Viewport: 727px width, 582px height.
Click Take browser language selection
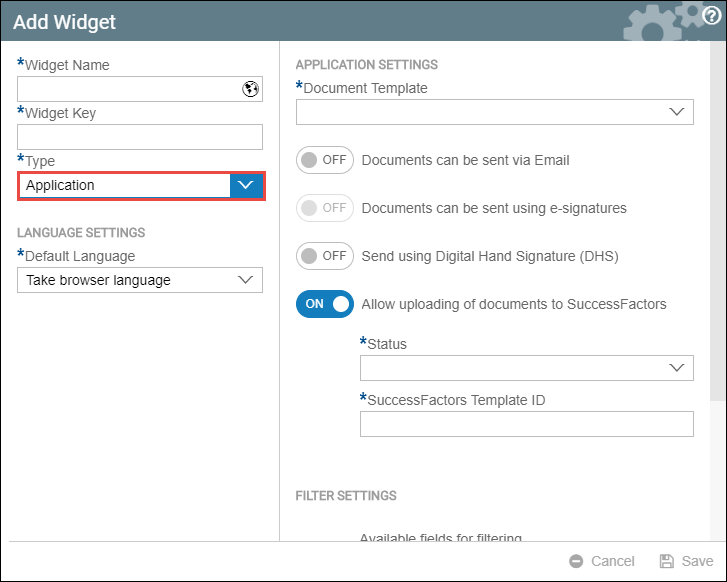(x=98, y=280)
